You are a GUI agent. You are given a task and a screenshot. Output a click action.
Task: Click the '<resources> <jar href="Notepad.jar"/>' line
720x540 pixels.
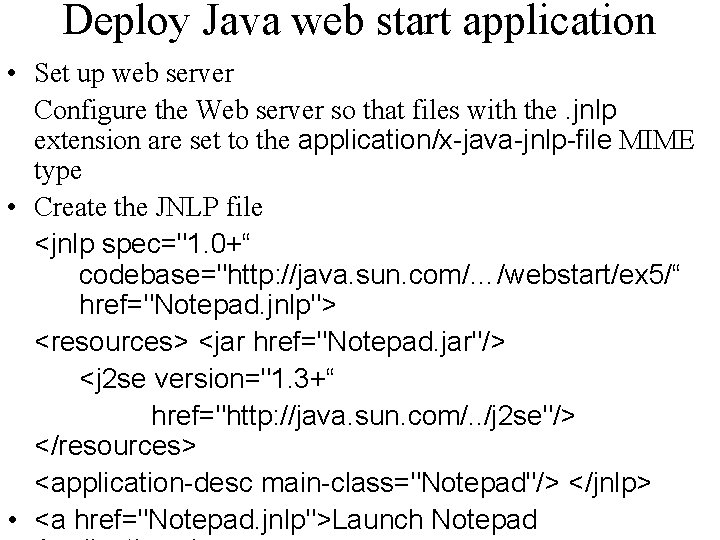(270, 342)
